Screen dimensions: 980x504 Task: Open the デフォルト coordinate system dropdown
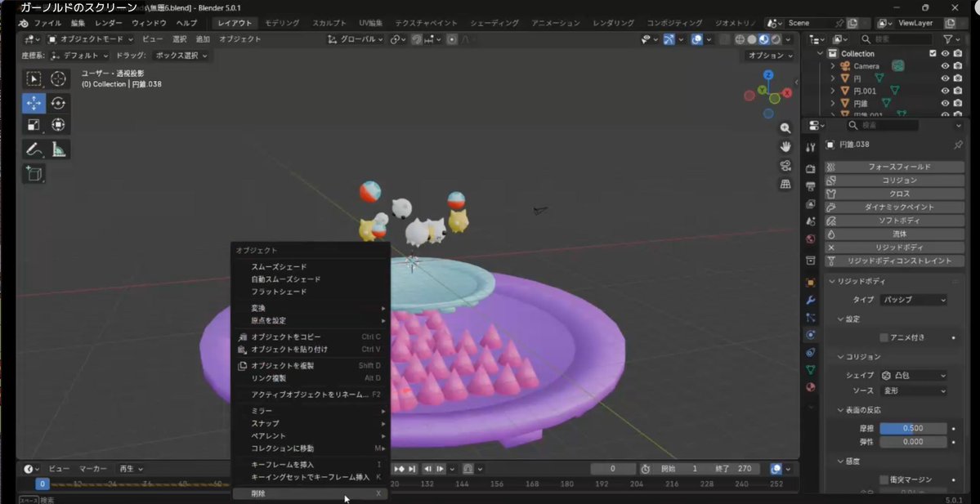(78, 55)
